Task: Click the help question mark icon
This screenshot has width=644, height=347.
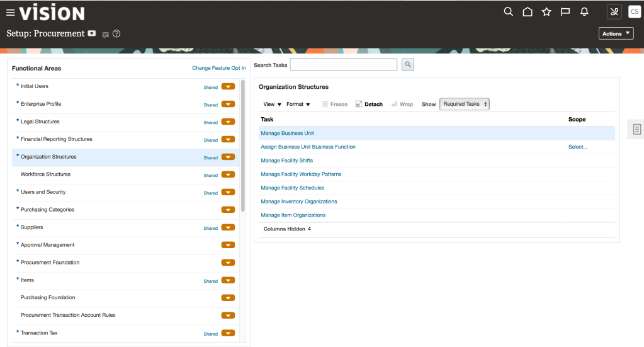Action: coord(116,34)
